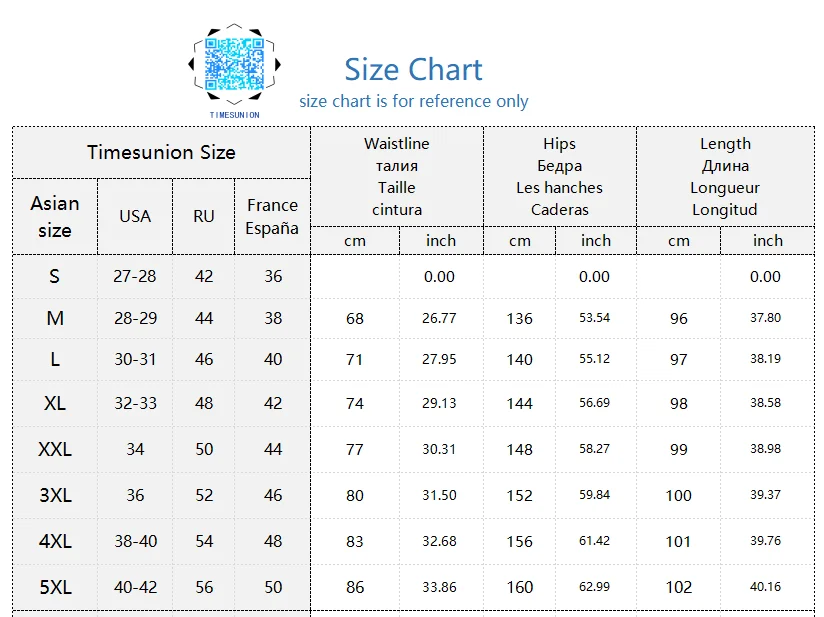The width and height of the screenshot is (824, 617).
Task: Select the Length header cell
Action: (725, 177)
